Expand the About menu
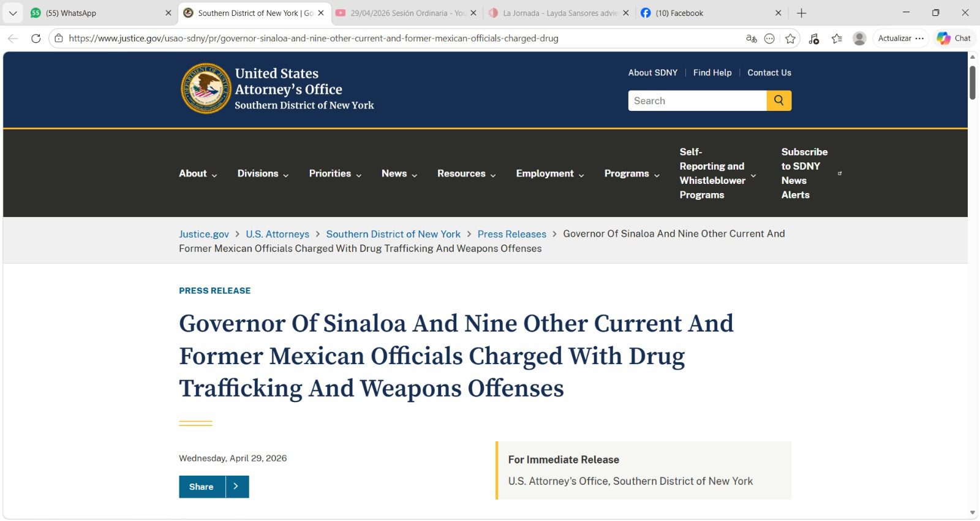 pyautogui.click(x=198, y=173)
